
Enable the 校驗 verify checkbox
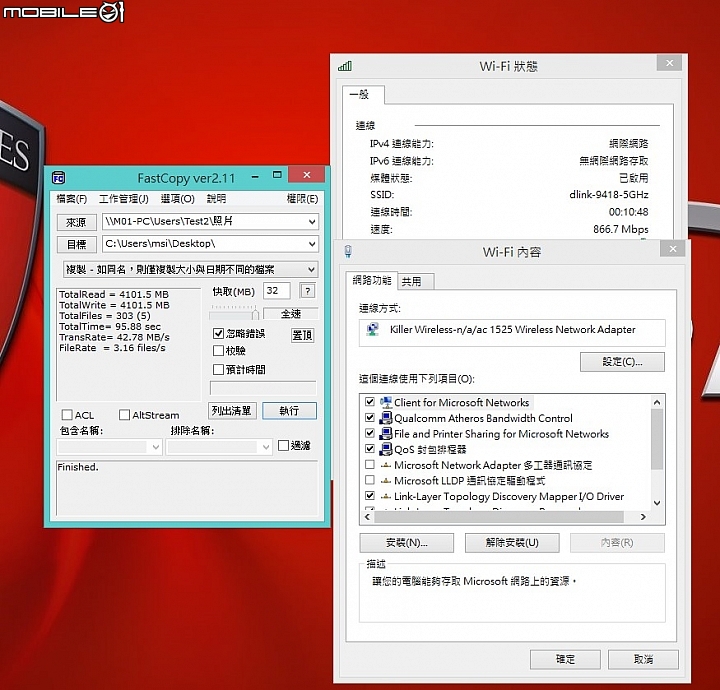[x=219, y=351]
